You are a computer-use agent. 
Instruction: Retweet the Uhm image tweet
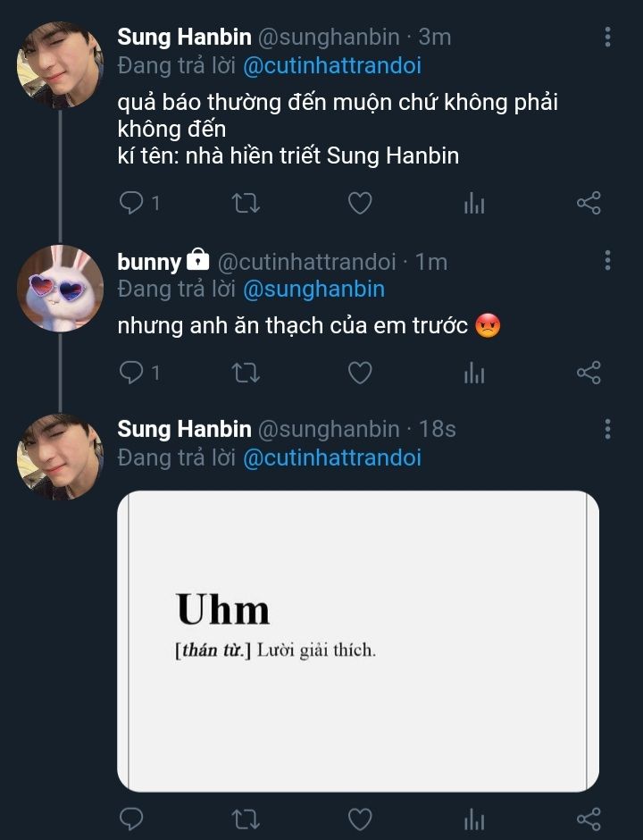[x=246, y=819]
